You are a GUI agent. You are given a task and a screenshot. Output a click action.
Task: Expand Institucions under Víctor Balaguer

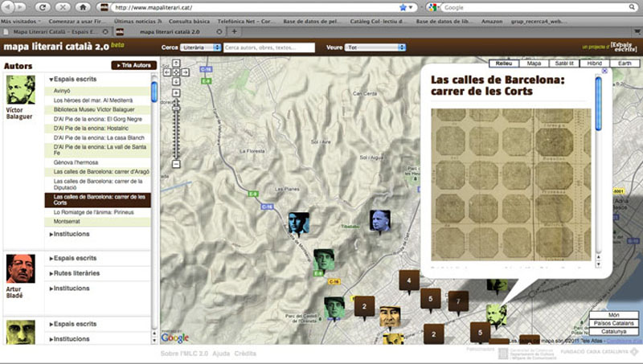(x=71, y=235)
